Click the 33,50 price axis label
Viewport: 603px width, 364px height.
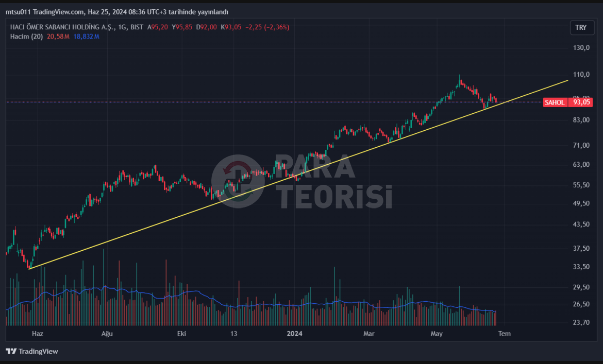click(x=581, y=267)
